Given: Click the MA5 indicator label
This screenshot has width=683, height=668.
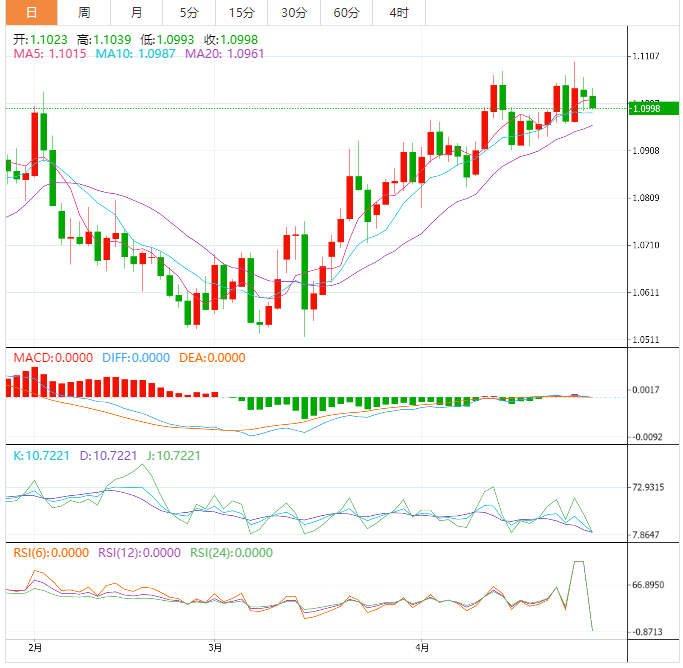Looking at the screenshot, I should (x=48, y=53).
